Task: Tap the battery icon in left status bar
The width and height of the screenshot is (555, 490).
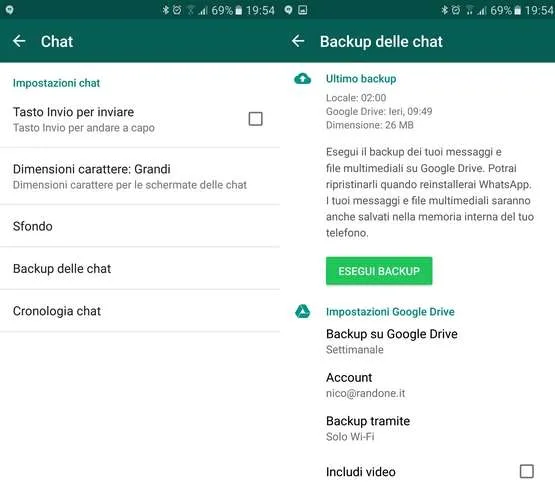Action: click(239, 10)
